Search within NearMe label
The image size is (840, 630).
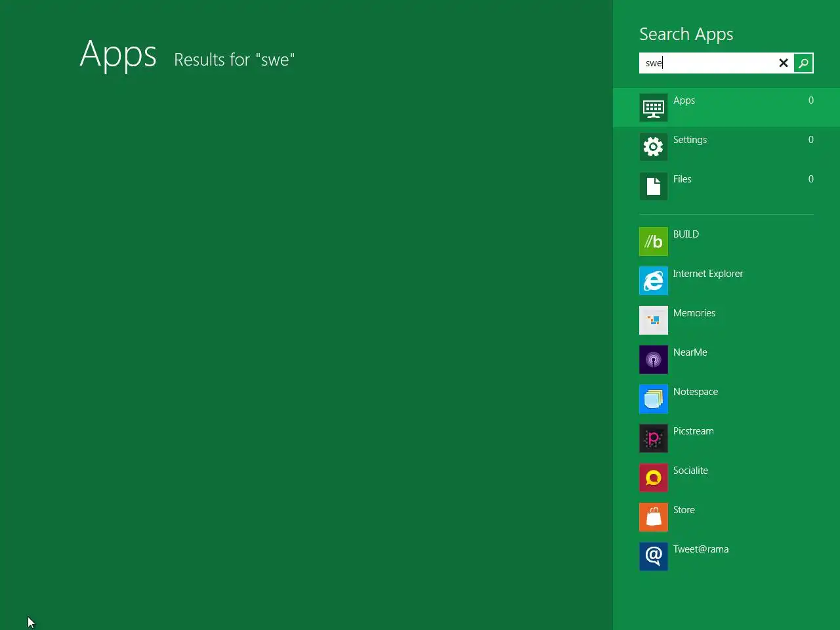[690, 352]
